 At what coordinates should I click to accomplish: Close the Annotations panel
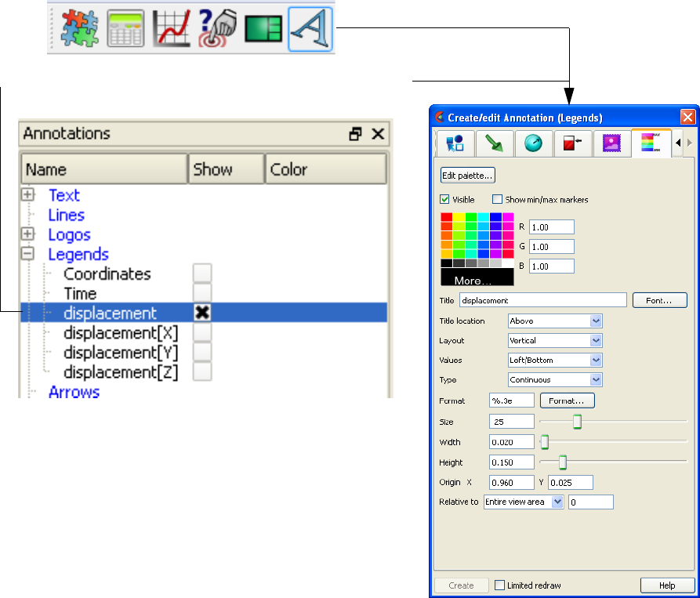click(x=378, y=134)
